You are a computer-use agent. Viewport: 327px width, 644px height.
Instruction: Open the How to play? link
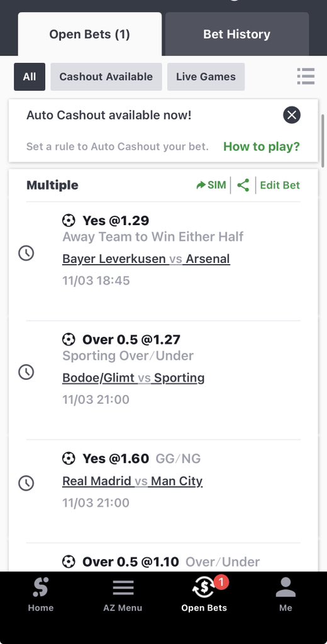tap(262, 146)
